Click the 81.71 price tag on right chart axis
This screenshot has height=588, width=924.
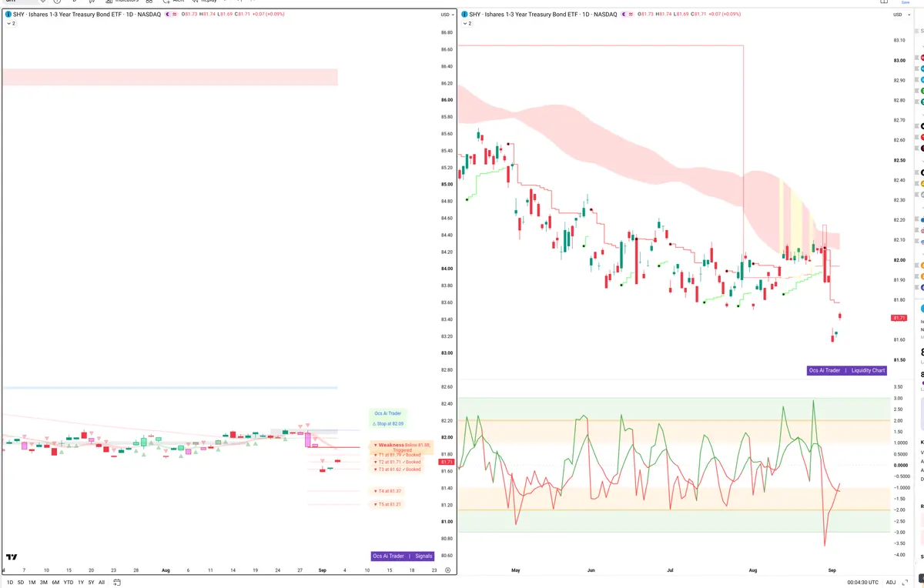pos(899,318)
